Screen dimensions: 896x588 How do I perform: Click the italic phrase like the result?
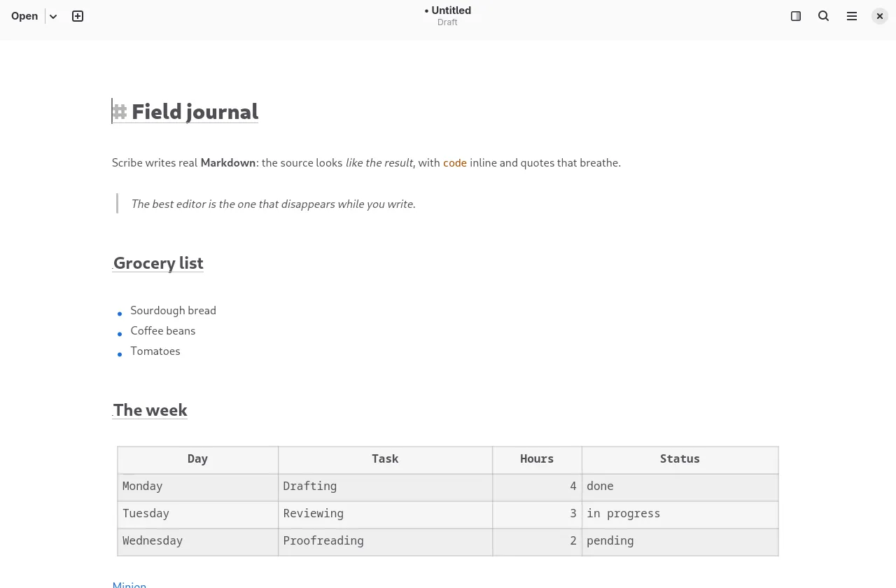(379, 162)
